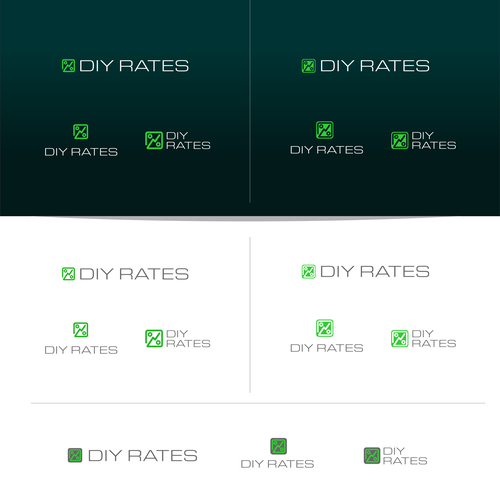This screenshot has width=500, height=500.
Task: Click the filled icon of the two-line logo in the right white panel
Action: point(399,338)
